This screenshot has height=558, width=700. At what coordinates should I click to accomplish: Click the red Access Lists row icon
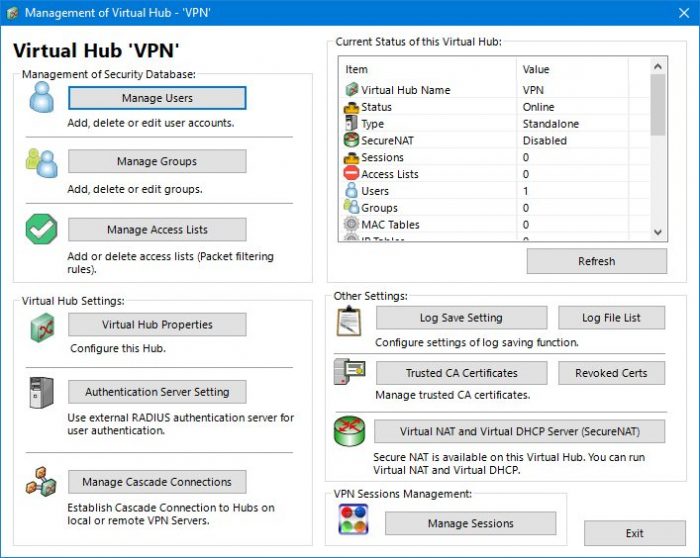pos(351,173)
